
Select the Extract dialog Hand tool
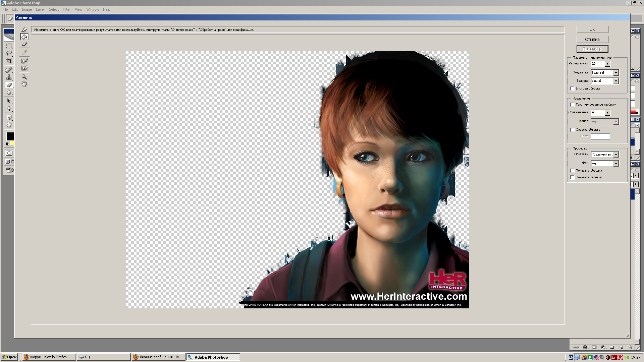coord(24,84)
